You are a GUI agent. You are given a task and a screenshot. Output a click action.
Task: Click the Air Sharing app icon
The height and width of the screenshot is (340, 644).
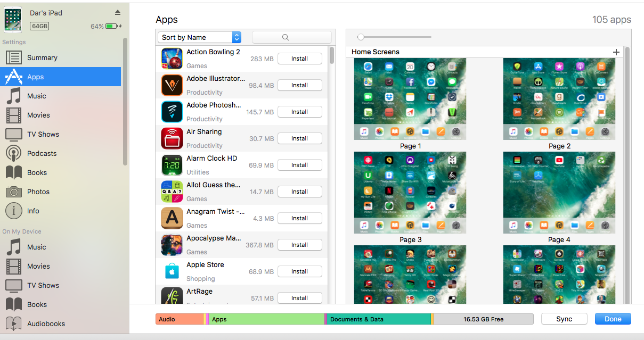(172, 138)
